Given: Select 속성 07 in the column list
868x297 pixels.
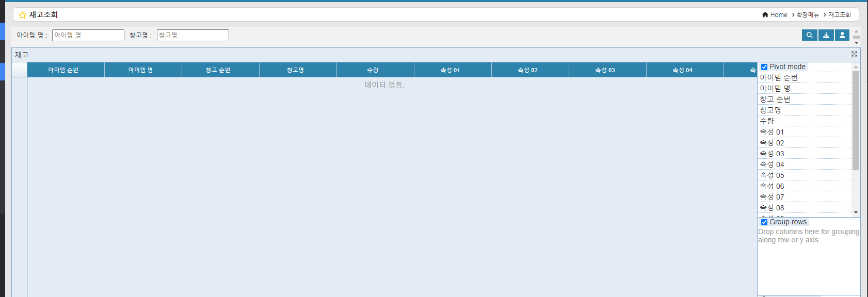Looking at the screenshot, I should (805, 197).
